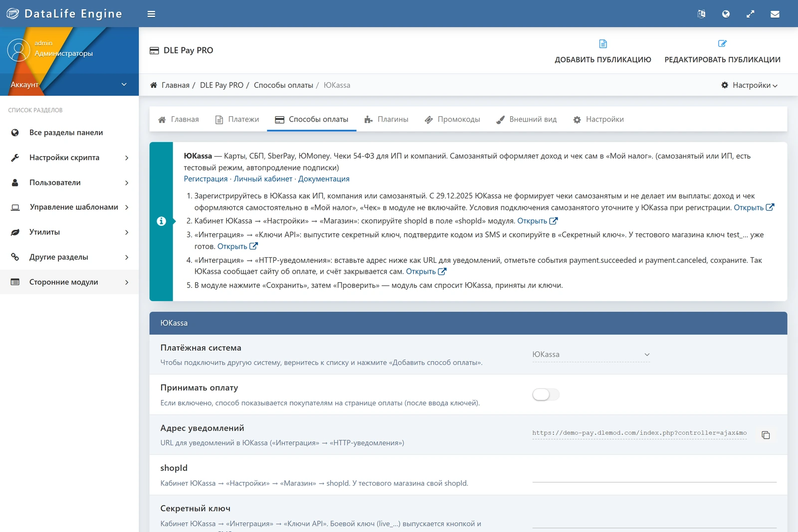Viewport: 798px width, 532px height.
Task: Click the home icon in breadcrumb
Action: coord(154,85)
